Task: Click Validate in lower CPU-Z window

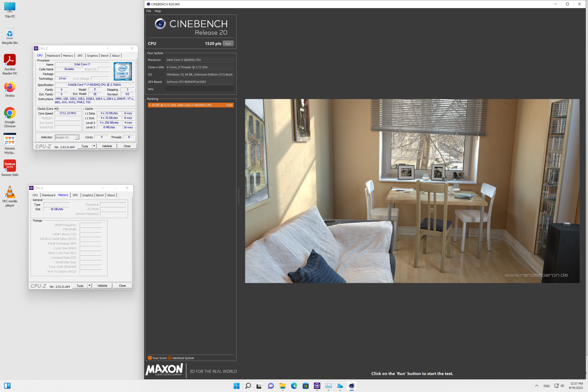Action: click(x=102, y=286)
